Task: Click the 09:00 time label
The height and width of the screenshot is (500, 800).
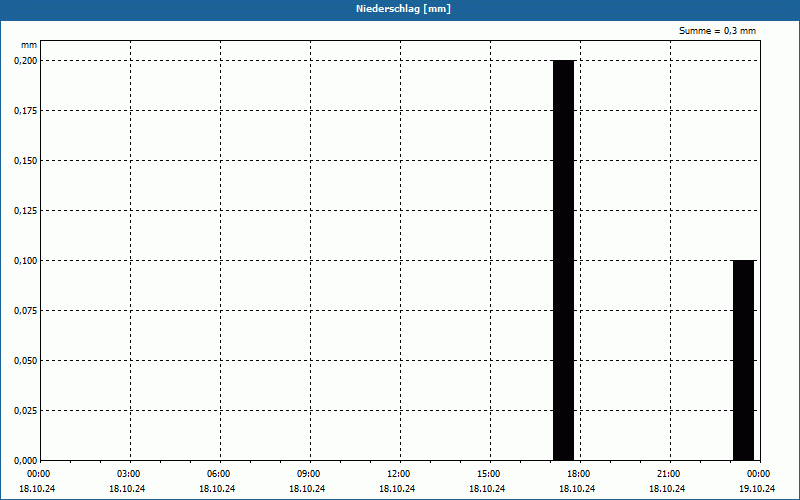Action: [309, 474]
